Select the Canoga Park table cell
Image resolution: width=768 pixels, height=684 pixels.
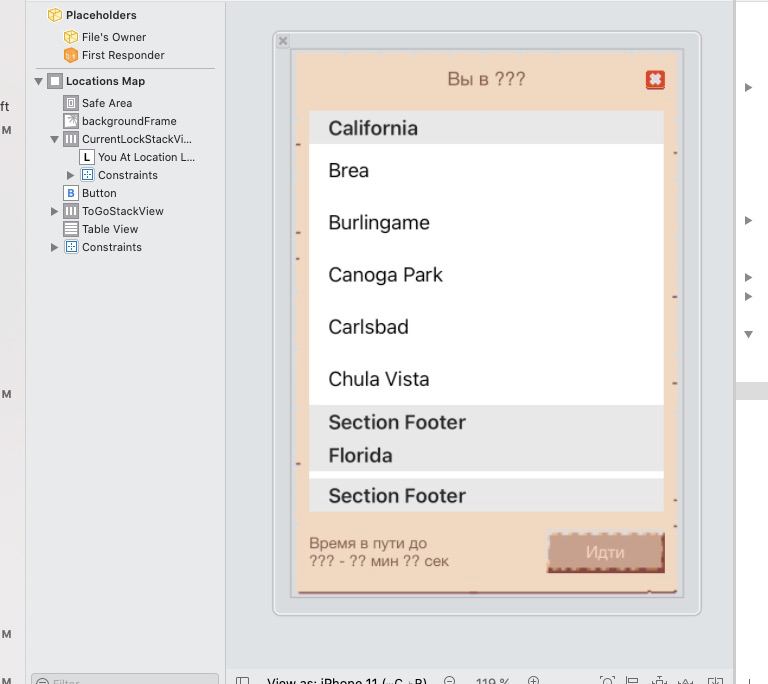pos(486,275)
